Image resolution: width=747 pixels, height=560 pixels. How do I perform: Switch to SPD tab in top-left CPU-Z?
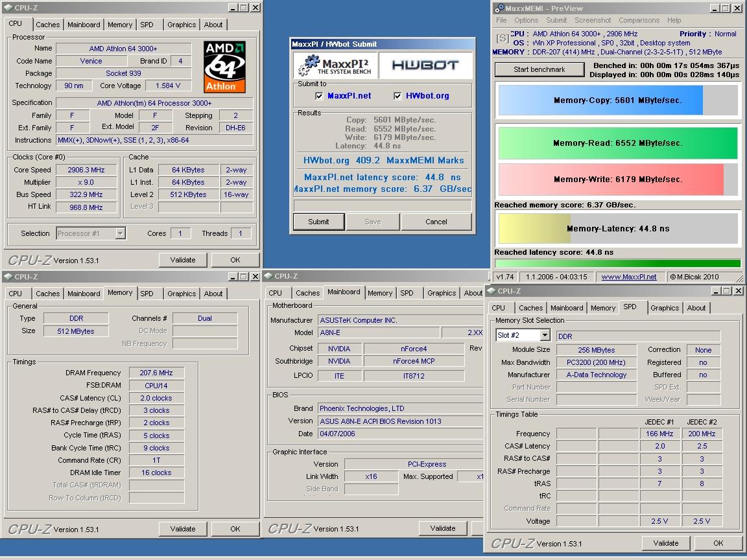147,25
